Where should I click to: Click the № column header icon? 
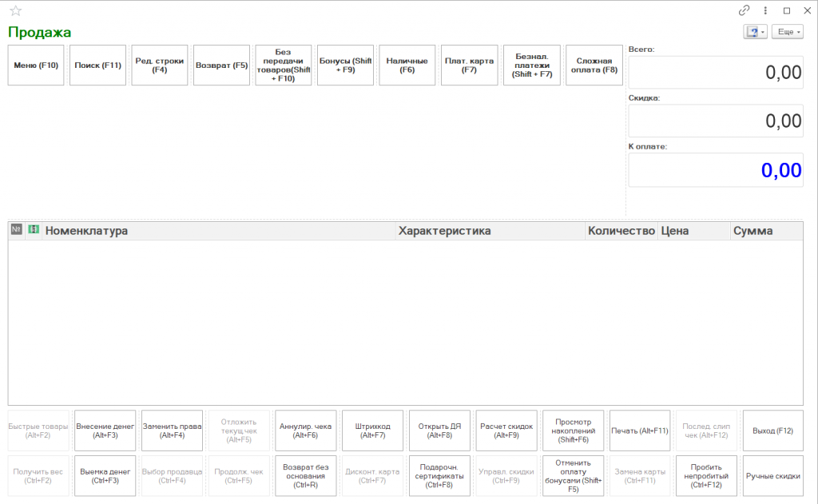[x=16, y=230]
